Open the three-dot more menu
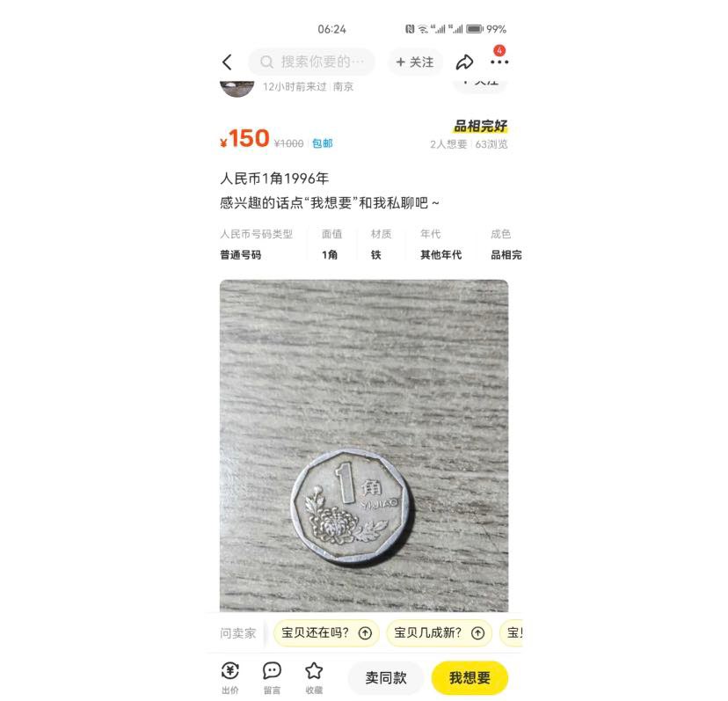Viewport: 728px width, 701px height. pos(499,62)
